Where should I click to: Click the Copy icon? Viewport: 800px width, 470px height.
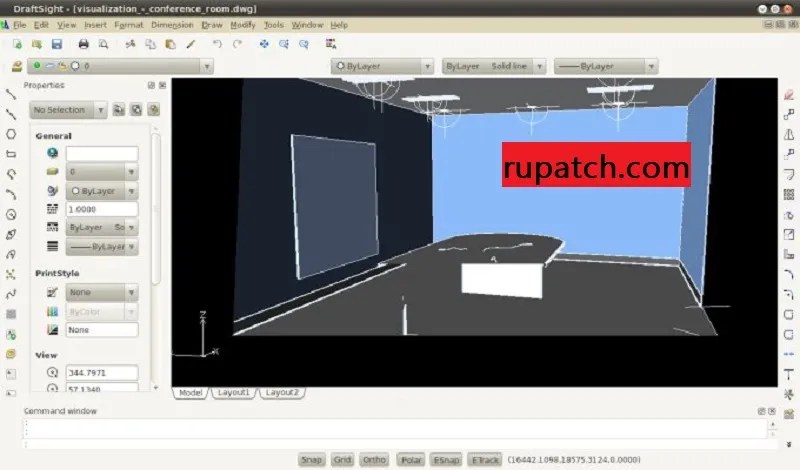click(151, 44)
